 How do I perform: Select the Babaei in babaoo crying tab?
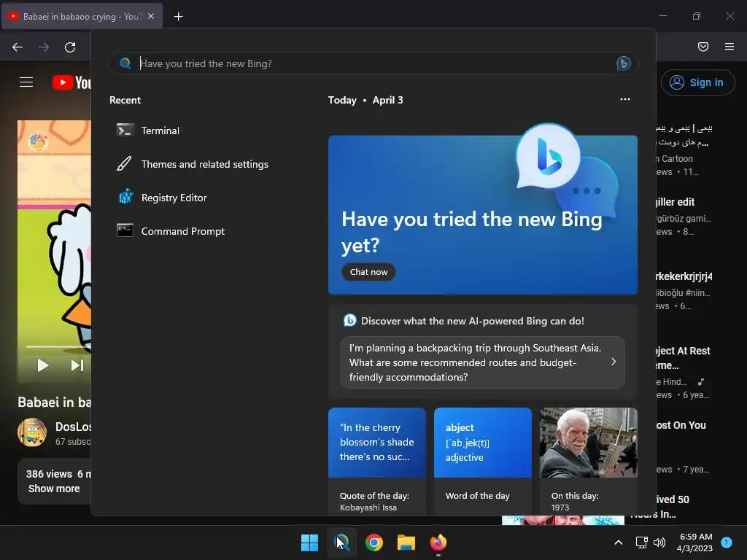82,17
